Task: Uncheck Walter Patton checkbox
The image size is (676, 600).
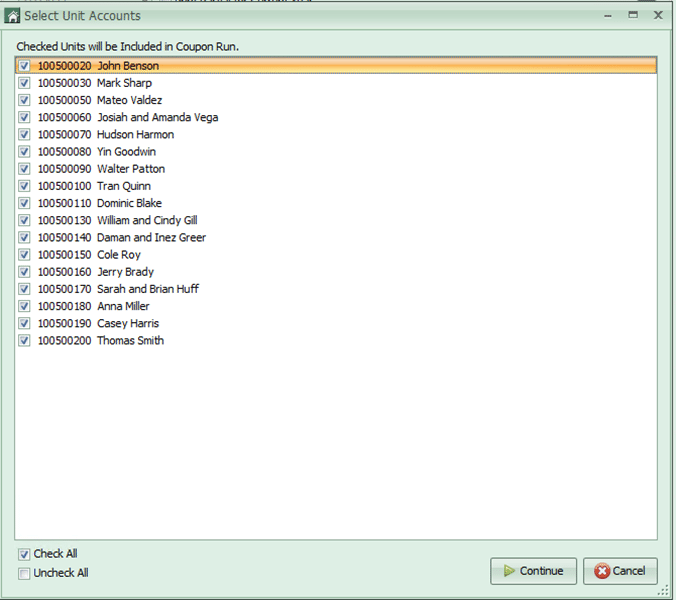Action: [x=24, y=169]
